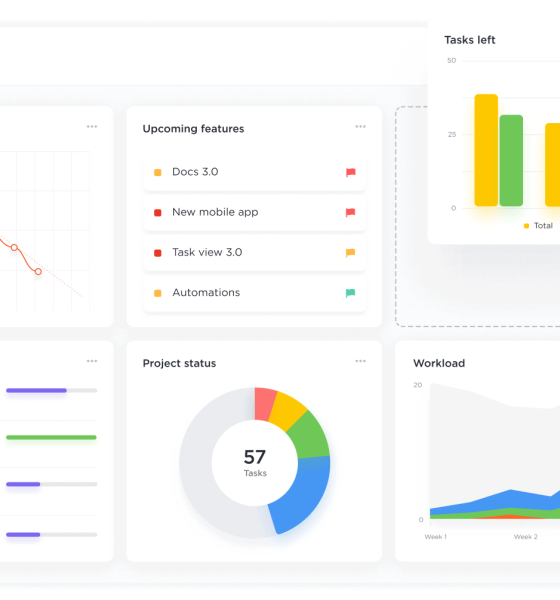This screenshot has height=600, width=560.
Task: Click the red priority flag on Docs 3.0
Action: point(351,172)
